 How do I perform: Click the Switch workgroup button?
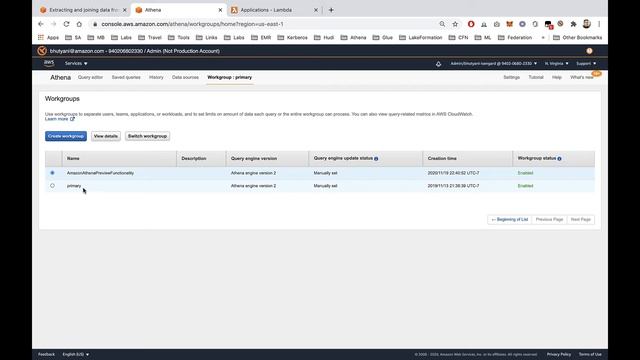(x=147, y=136)
